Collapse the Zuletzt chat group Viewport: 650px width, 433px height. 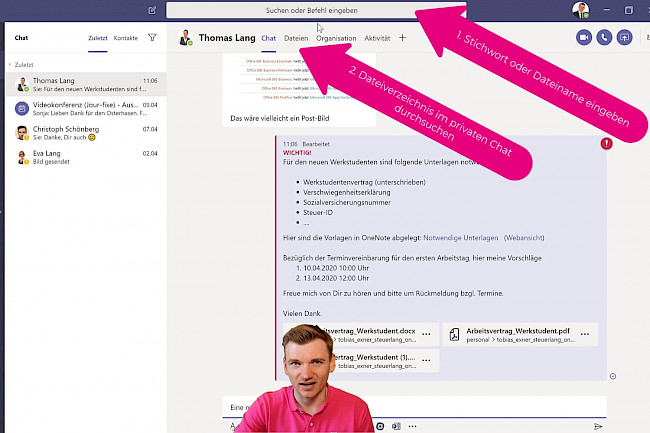10,63
